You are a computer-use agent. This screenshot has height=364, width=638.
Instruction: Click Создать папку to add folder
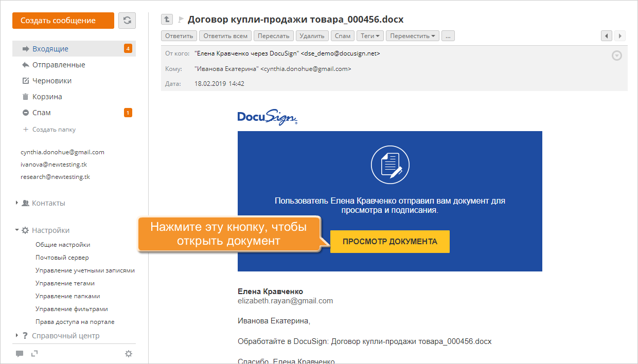click(x=49, y=130)
